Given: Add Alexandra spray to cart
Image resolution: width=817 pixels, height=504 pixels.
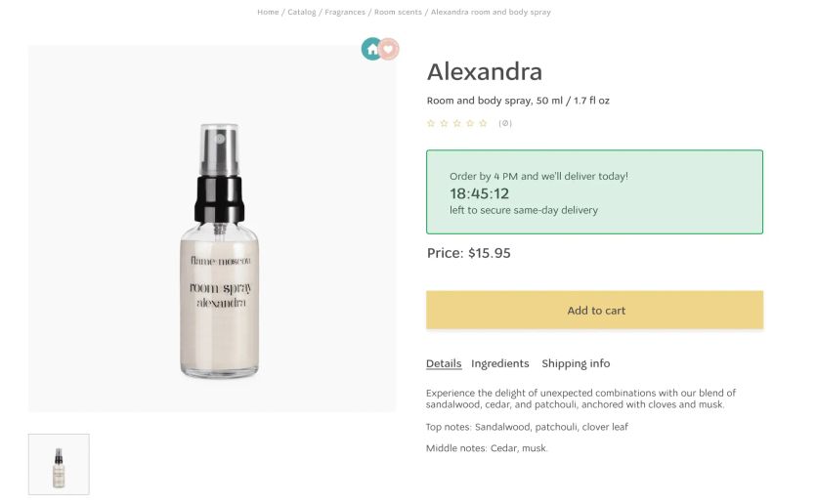Looking at the screenshot, I should pyautogui.click(x=594, y=310).
